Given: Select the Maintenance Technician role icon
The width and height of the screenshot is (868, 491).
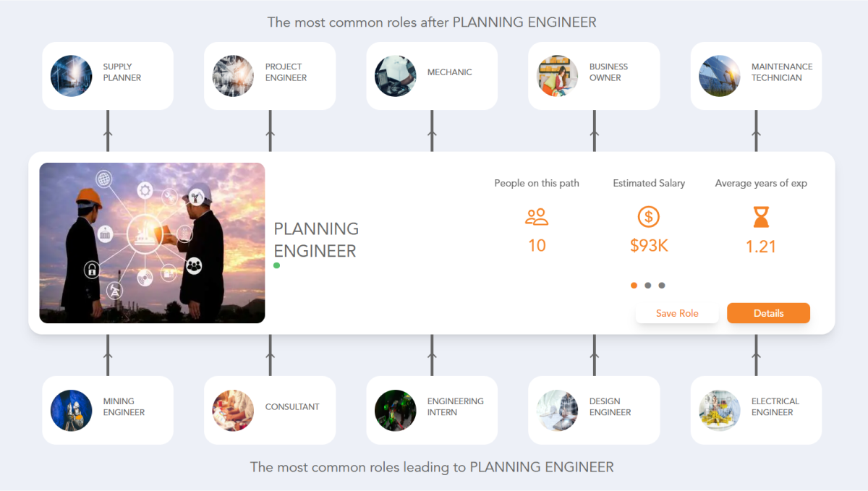Looking at the screenshot, I should [x=719, y=75].
